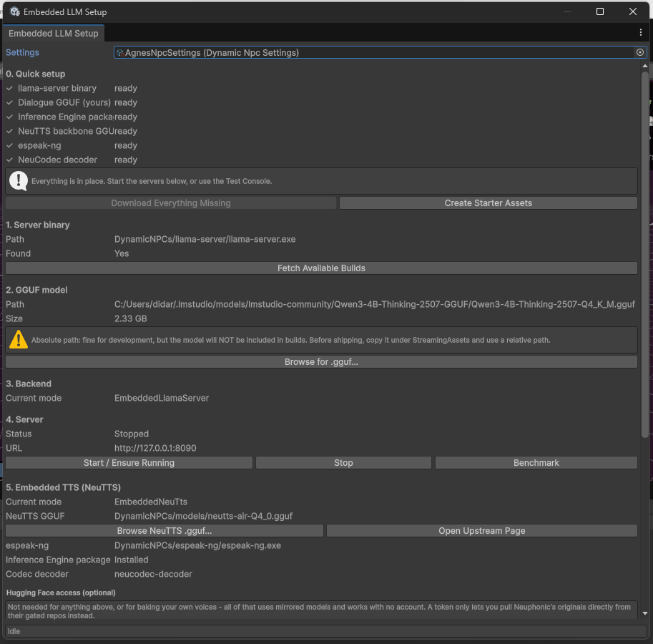
Task: Click the checkmark next to espeak-ng quick setup
Action: point(9,146)
